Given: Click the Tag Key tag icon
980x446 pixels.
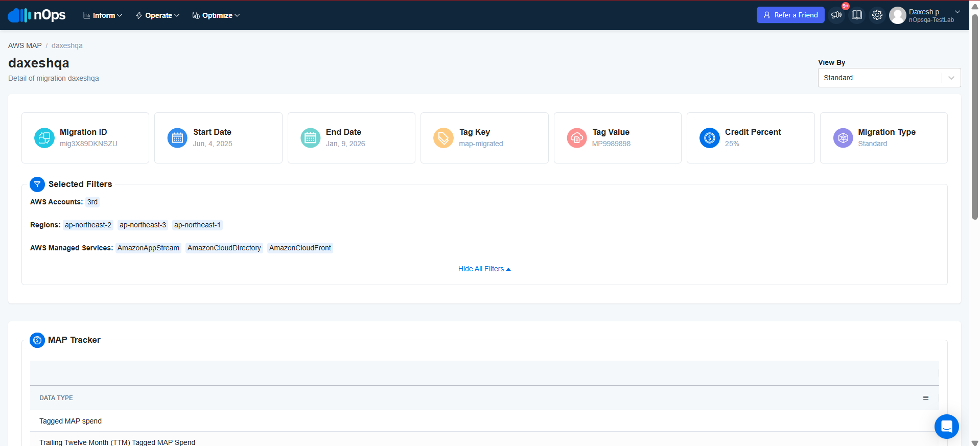Looking at the screenshot, I should point(444,138).
